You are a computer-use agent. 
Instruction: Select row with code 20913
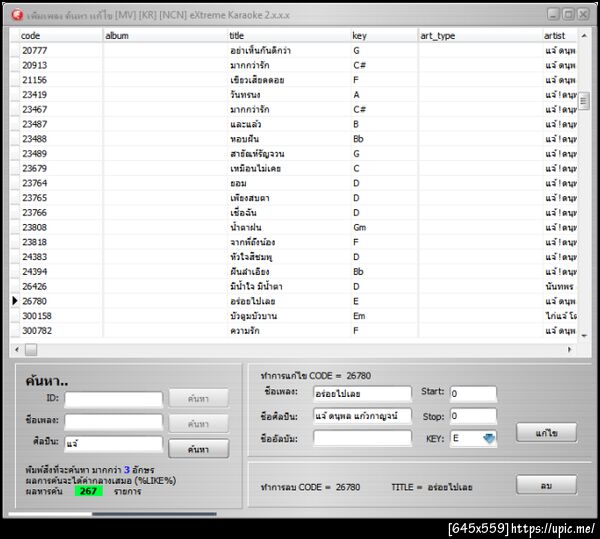coord(293,65)
